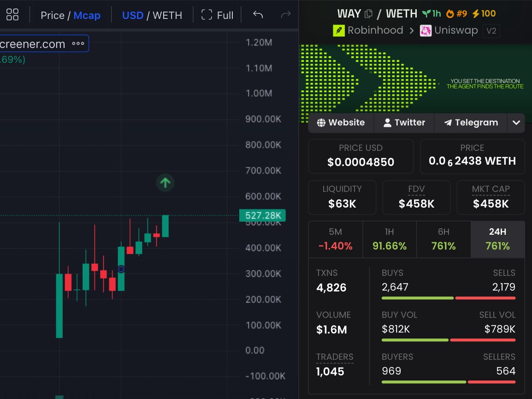The width and height of the screenshot is (532, 399).
Task: Select the 6H timeframe tab
Action: point(443,239)
